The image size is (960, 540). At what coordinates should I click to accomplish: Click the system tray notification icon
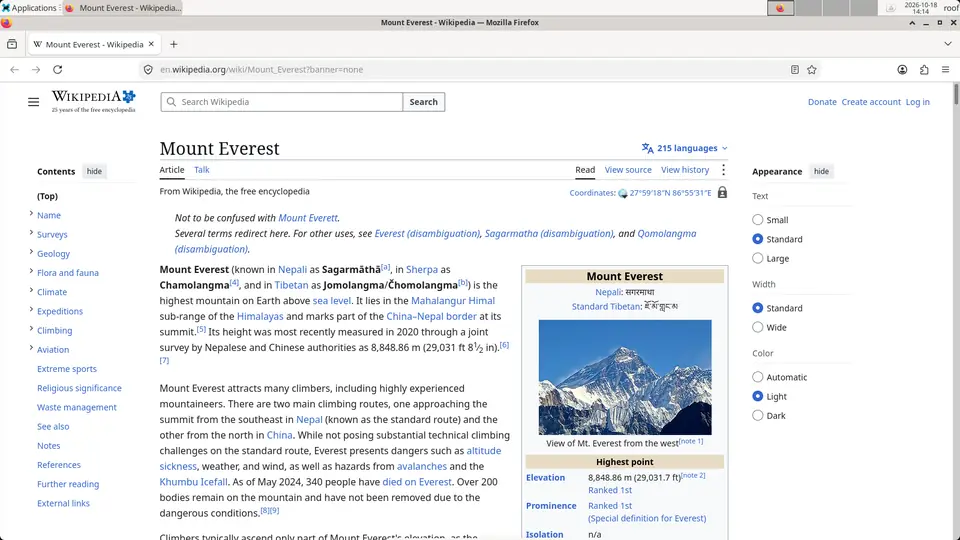pyautogui.click(x=891, y=7)
